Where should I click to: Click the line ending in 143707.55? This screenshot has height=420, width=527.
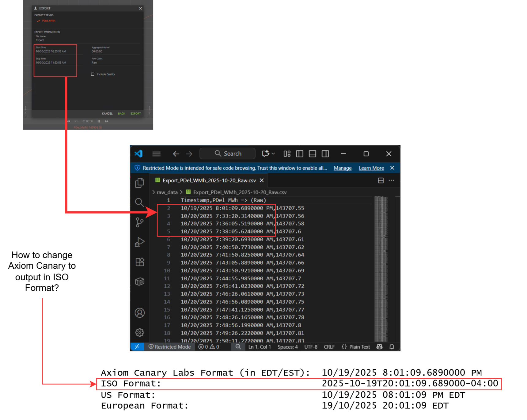[x=242, y=208]
